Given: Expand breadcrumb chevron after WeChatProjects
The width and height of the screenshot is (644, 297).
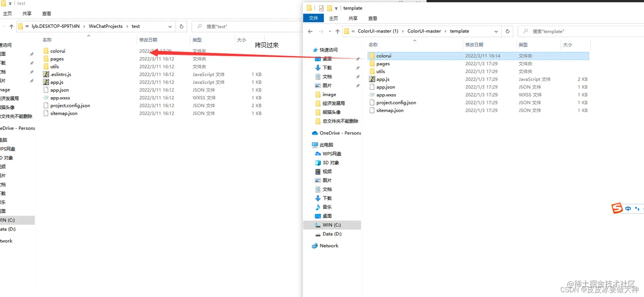Looking at the screenshot, I should pyautogui.click(x=127, y=26).
